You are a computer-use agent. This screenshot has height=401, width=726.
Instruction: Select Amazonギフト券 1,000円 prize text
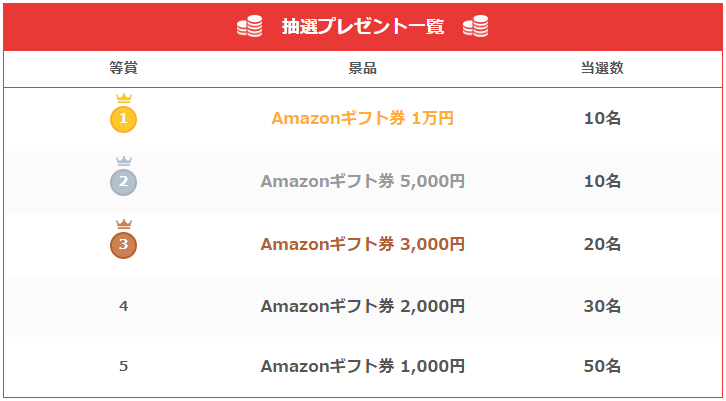(363, 366)
